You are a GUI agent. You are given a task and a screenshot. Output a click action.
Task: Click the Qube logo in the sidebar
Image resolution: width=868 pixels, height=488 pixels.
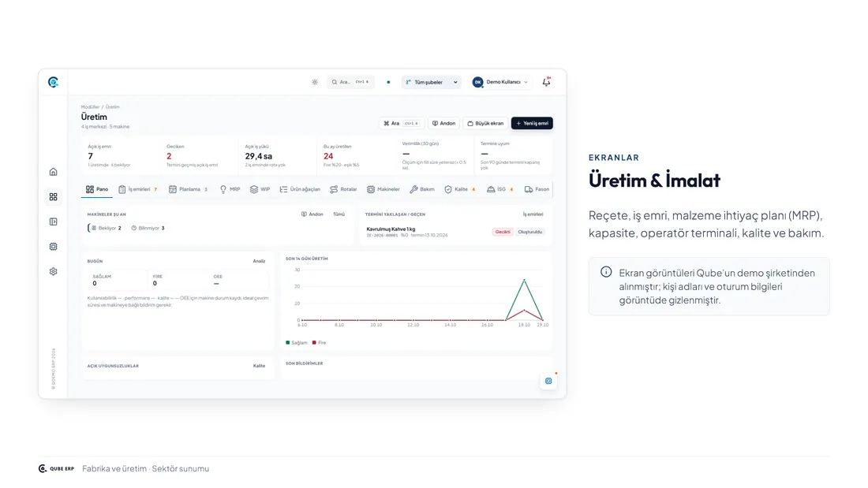coord(53,82)
